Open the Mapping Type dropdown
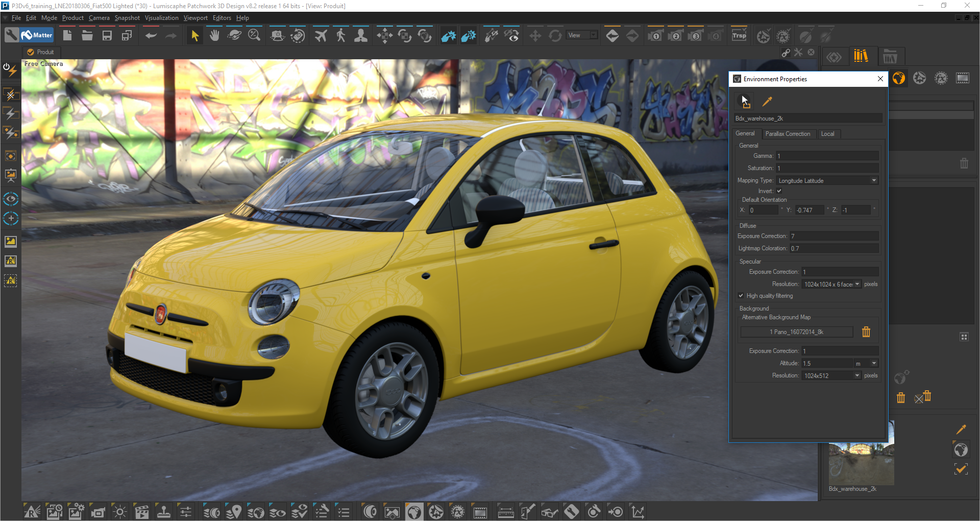The image size is (980, 521). tap(873, 181)
